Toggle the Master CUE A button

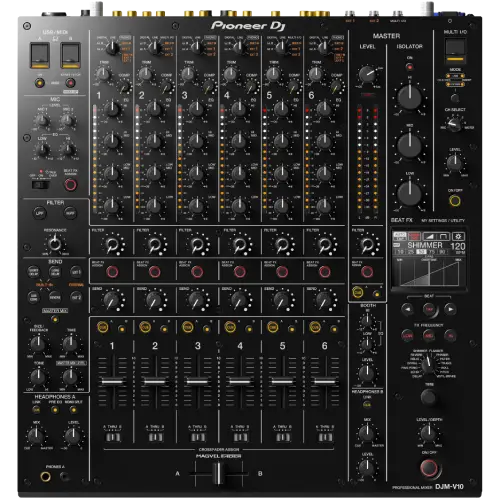point(358,292)
